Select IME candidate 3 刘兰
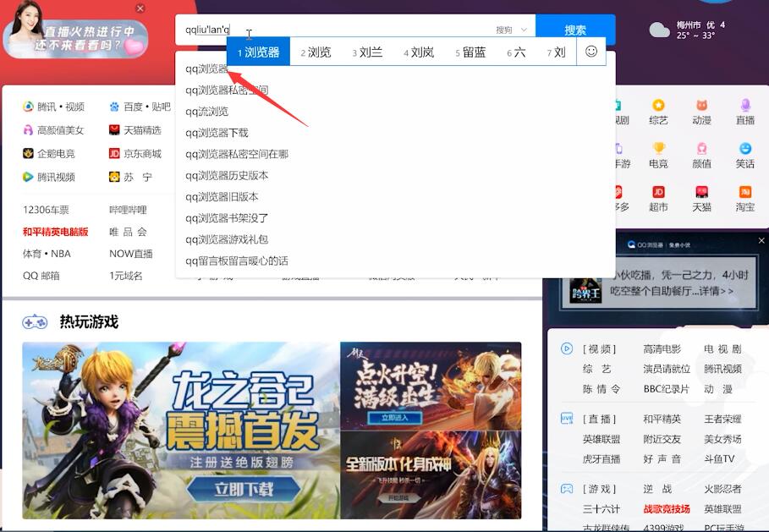Screen dimensions: 769x532 [367, 52]
